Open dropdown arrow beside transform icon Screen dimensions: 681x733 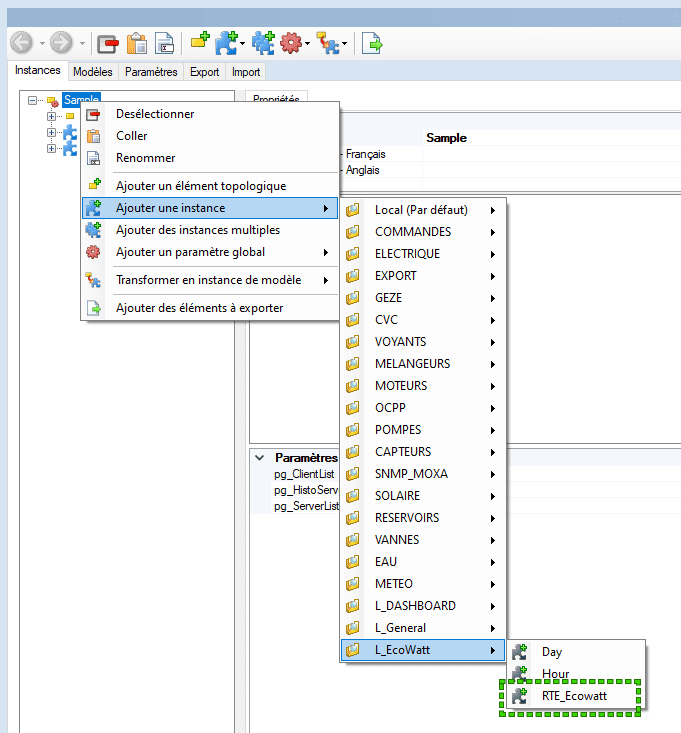point(344,43)
